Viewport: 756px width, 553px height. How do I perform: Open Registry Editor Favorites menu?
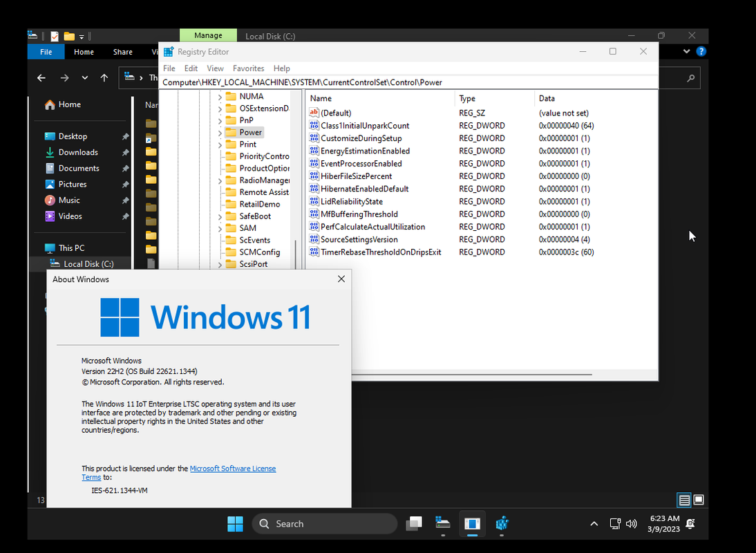248,68
